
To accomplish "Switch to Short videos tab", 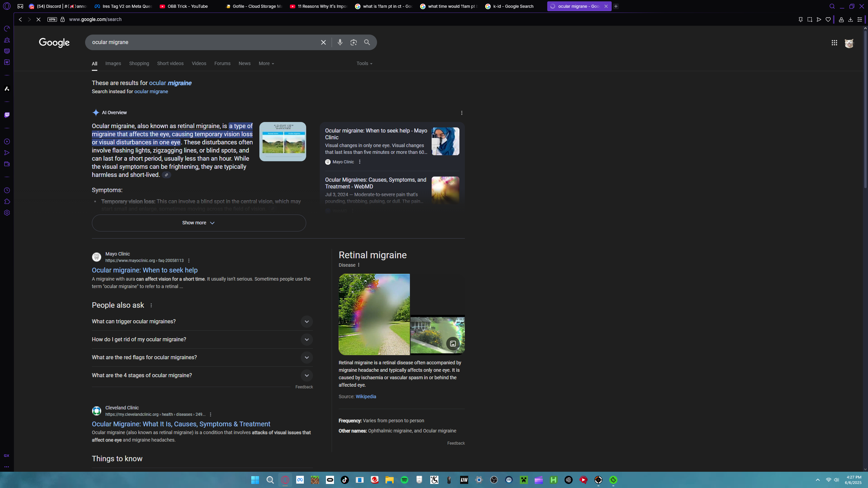I will (170, 63).
